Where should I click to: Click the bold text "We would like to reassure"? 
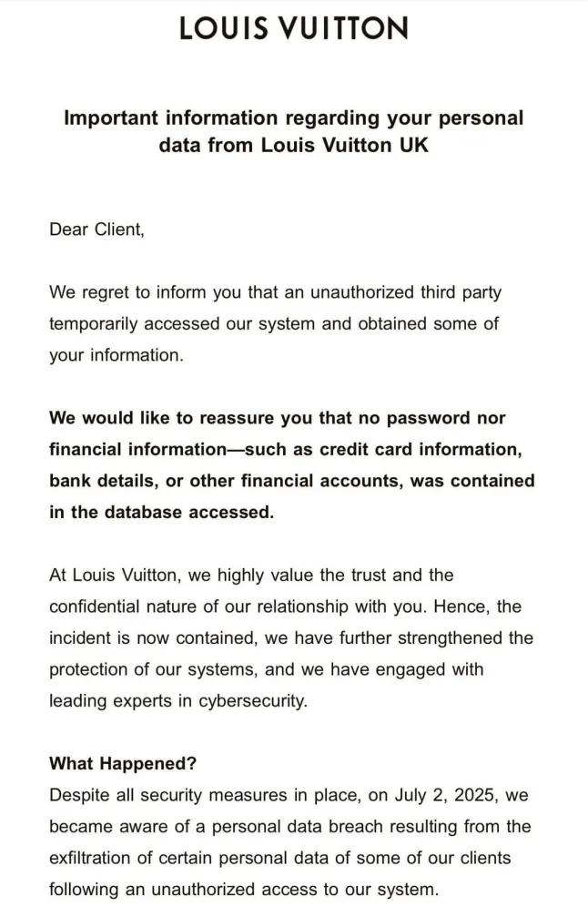coord(155,418)
